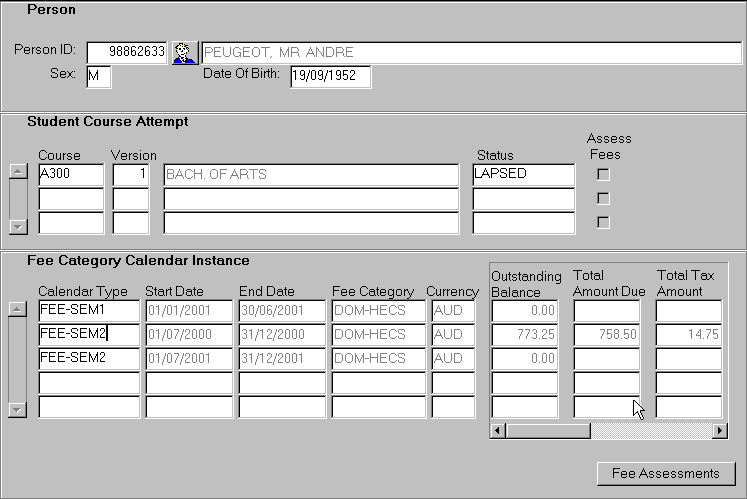This screenshot has width=747, height=499.
Task: Click the Date Of Birth field
Action: (x=330, y=77)
